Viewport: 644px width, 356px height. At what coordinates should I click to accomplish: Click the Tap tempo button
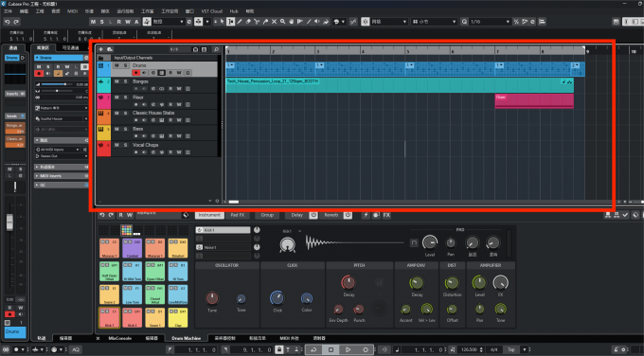point(510,349)
